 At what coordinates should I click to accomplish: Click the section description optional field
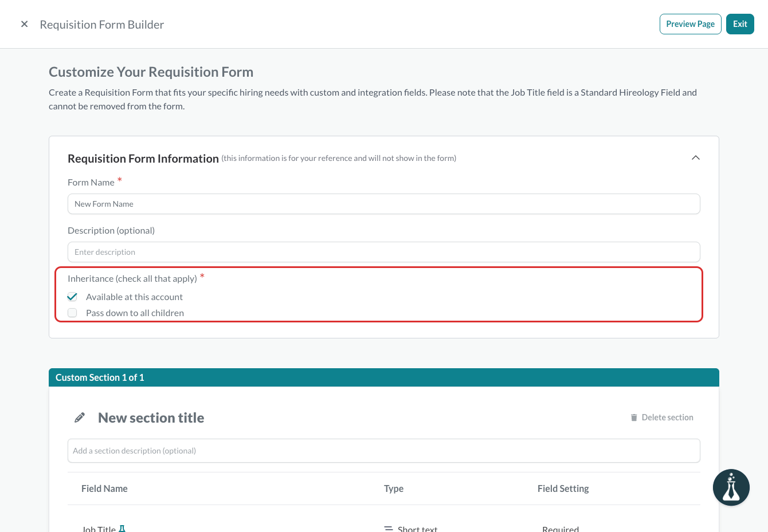tap(383, 451)
